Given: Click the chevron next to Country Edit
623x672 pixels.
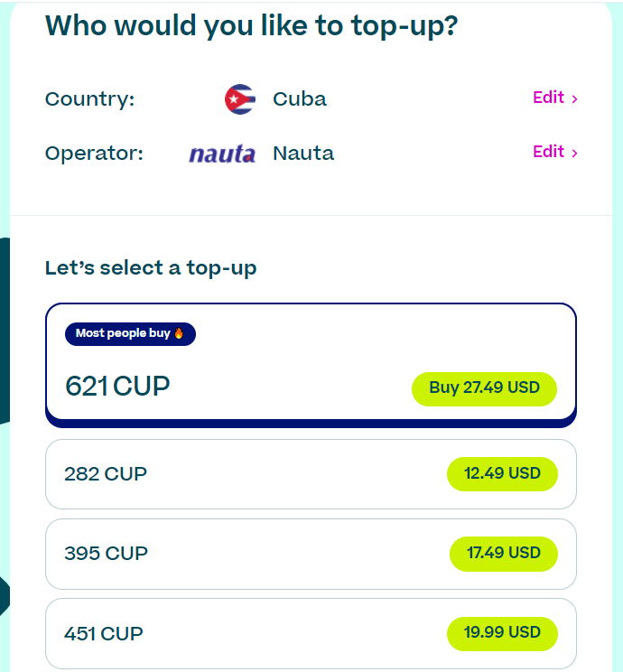Looking at the screenshot, I should click(x=574, y=99).
